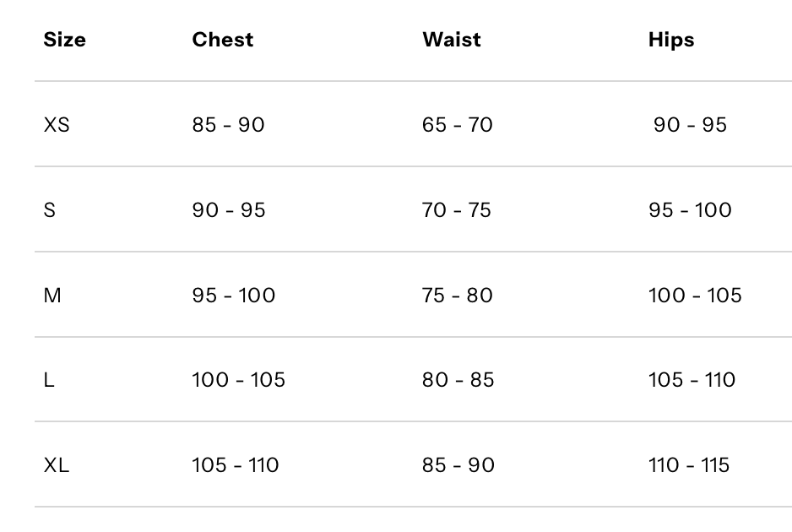Click M hips value 100 - 105
The height and width of the screenshot is (532, 792).
(695, 296)
